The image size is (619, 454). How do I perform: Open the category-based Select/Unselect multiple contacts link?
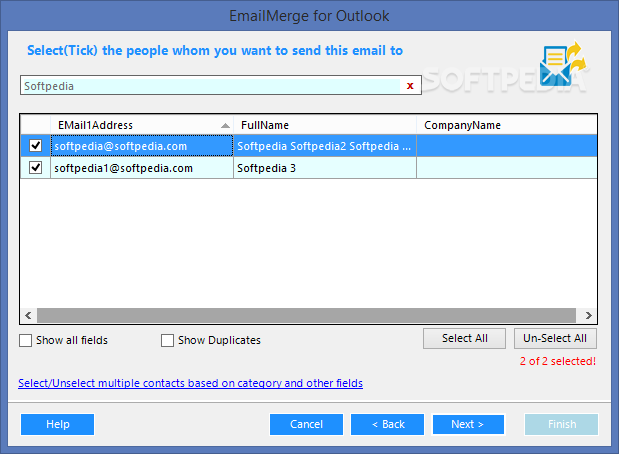point(191,383)
